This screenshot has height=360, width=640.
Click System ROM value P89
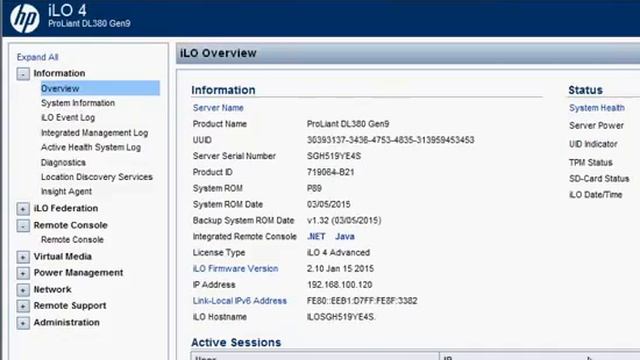[x=314, y=188]
